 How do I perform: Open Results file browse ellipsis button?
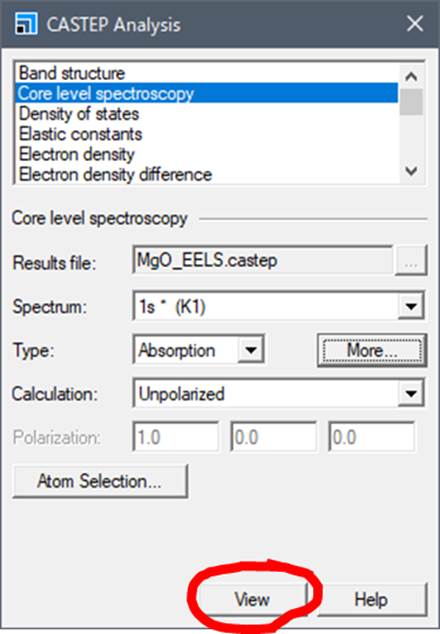410,261
